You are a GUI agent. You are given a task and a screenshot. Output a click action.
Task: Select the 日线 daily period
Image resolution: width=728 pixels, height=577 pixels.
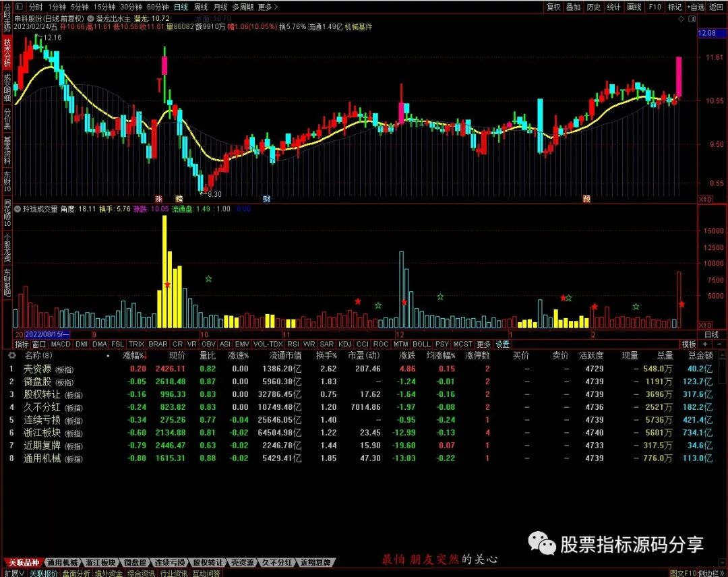[x=181, y=7]
